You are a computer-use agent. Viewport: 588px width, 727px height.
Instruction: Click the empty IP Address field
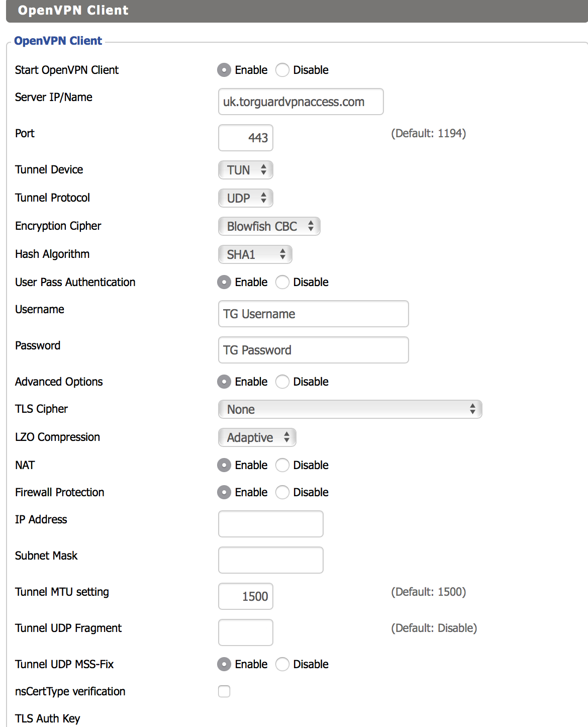[271, 524]
